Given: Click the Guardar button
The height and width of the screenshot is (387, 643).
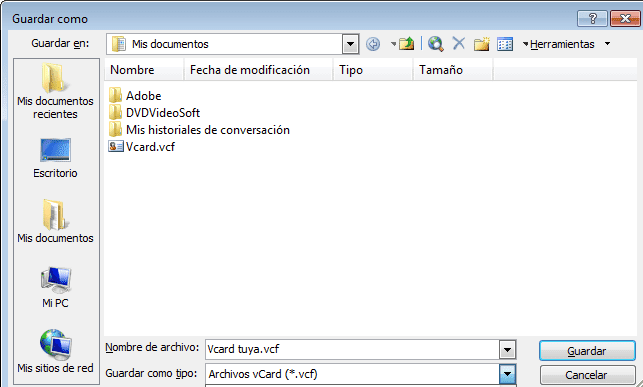Looking at the screenshot, I should tap(587, 351).
